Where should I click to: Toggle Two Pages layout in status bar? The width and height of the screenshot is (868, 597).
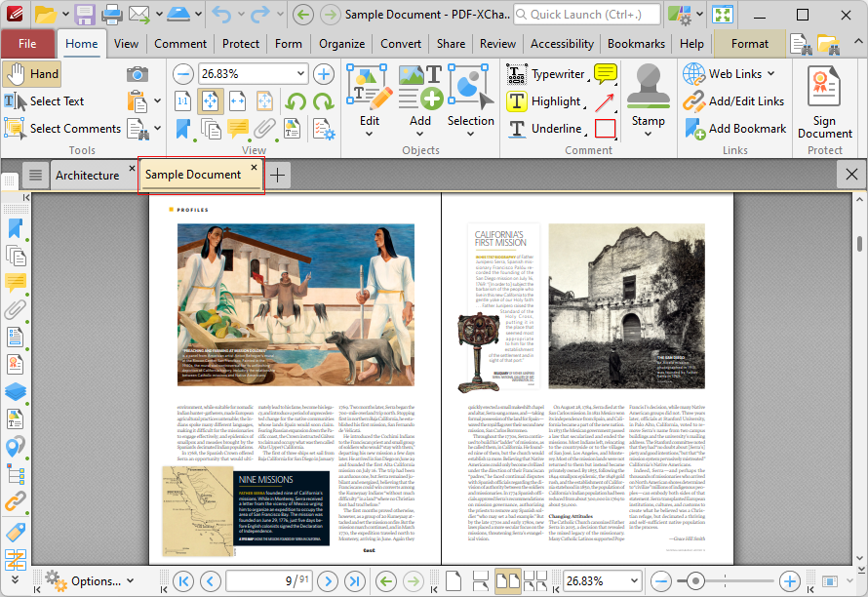pos(507,581)
